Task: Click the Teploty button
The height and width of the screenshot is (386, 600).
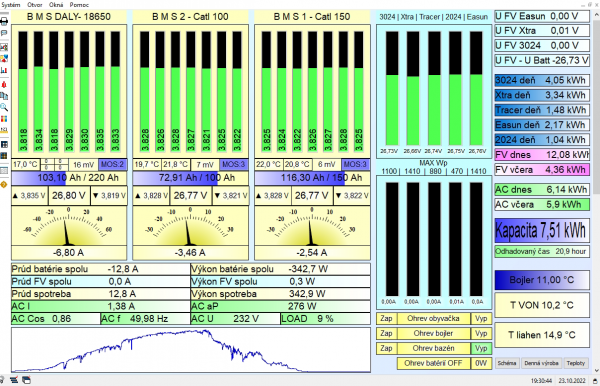Action: pyautogui.click(x=576, y=363)
